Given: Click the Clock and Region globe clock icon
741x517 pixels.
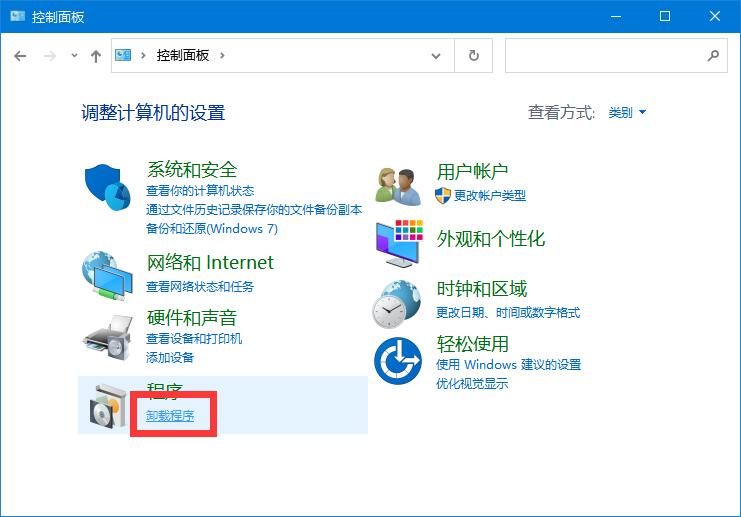Looking at the screenshot, I should pos(396,304).
